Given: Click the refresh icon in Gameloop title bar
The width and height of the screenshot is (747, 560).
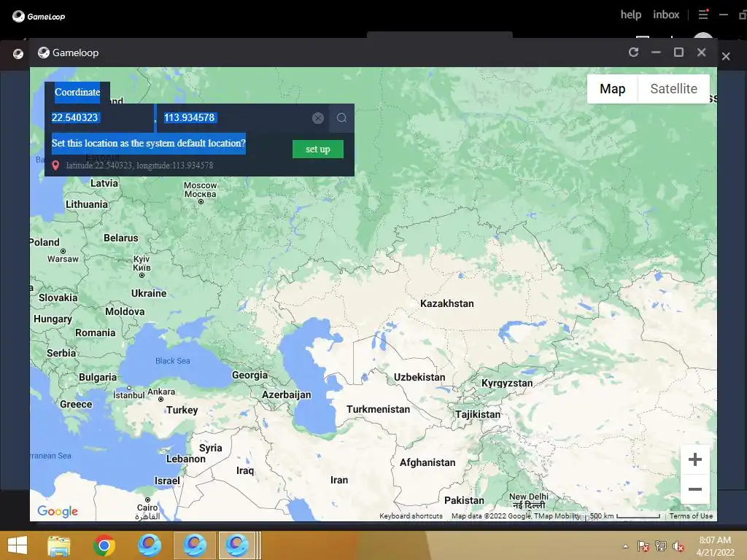Looking at the screenshot, I should point(633,52).
